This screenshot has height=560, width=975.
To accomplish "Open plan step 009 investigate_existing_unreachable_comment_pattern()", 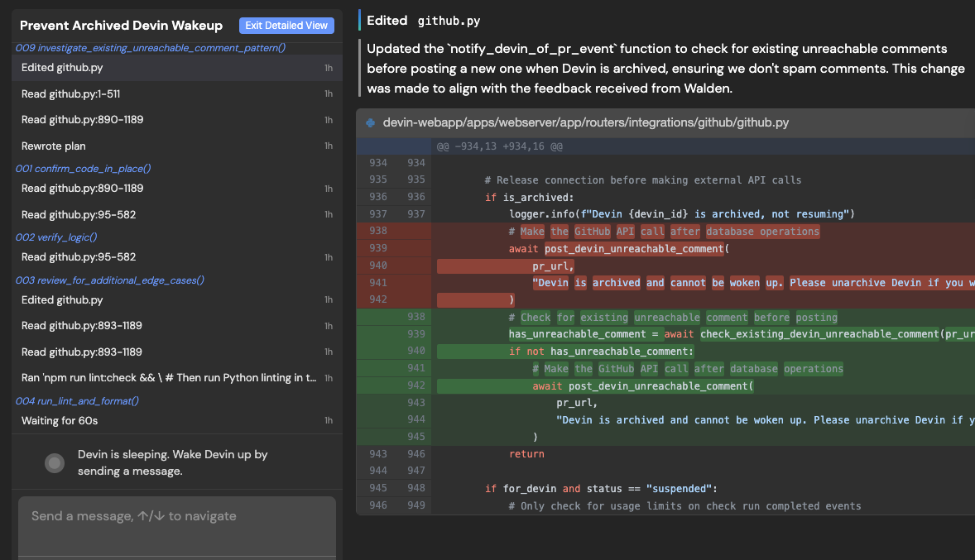I will tap(151, 48).
